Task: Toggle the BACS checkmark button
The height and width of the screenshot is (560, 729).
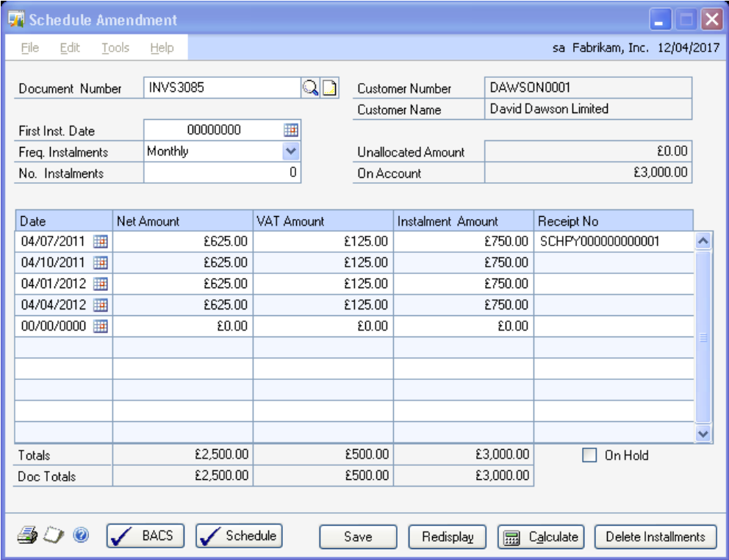Action: tap(145, 536)
